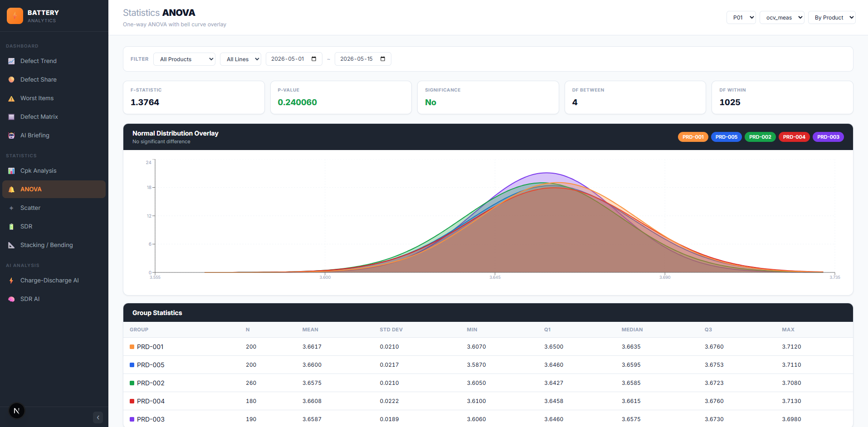Open the Worst Items page
This screenshot has width=868, height=427.
coord(54,98)
